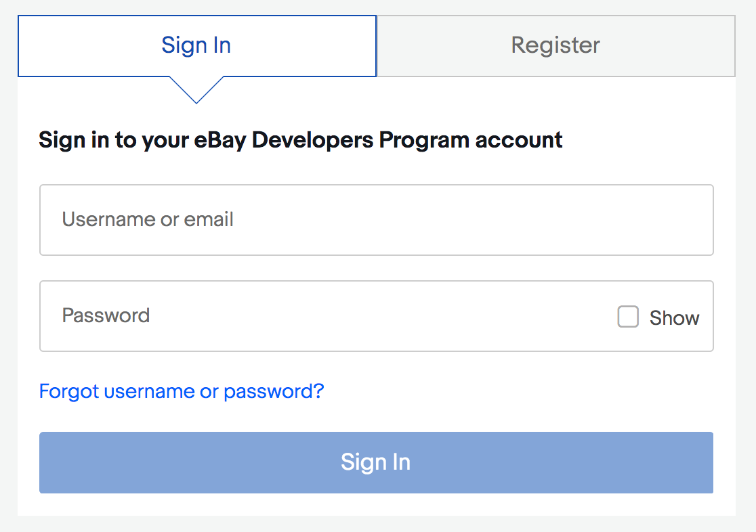756x532 pixels.
Task: Focus the Password input field
Action: click(325, 316)
